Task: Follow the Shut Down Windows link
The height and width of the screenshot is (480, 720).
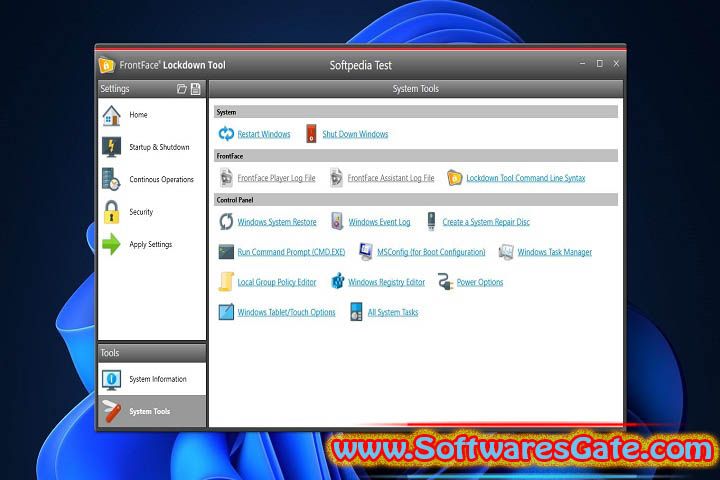Action: [355, 134]
